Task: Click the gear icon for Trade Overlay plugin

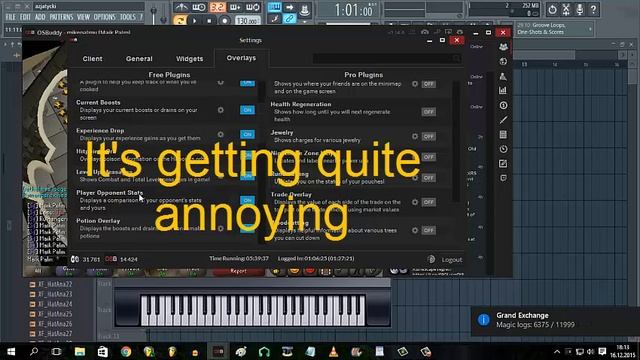Action: [x=415, y=202]
